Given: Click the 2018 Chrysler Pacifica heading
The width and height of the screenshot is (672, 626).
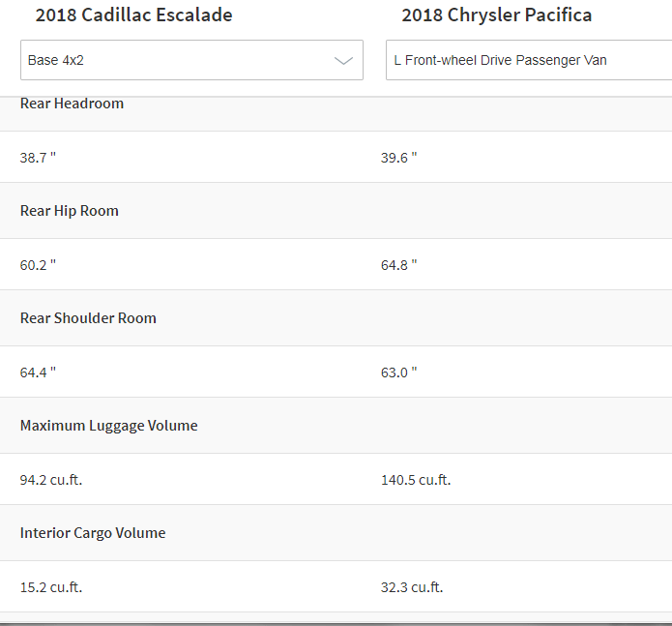Looking at the screenshot, I should tap(497, 15).
